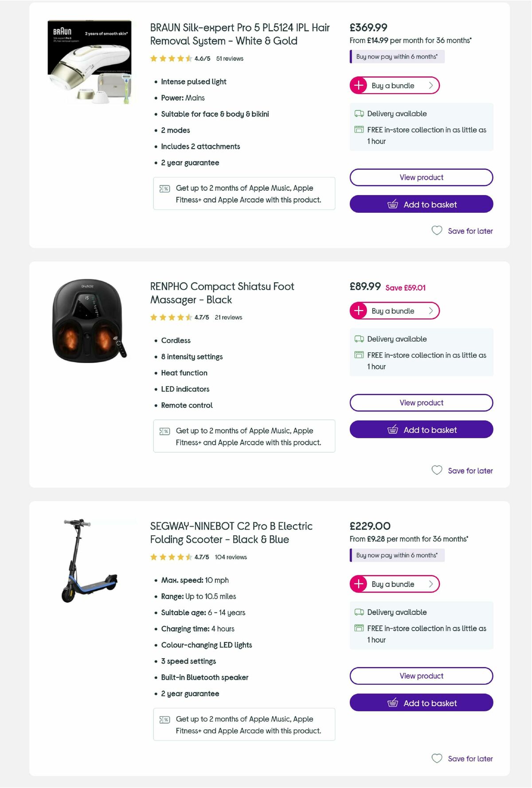Click the delivery truck icon for BRAUN Silk-expert
This screenshot has height=788, width=532.
click(x=359, y=114)
